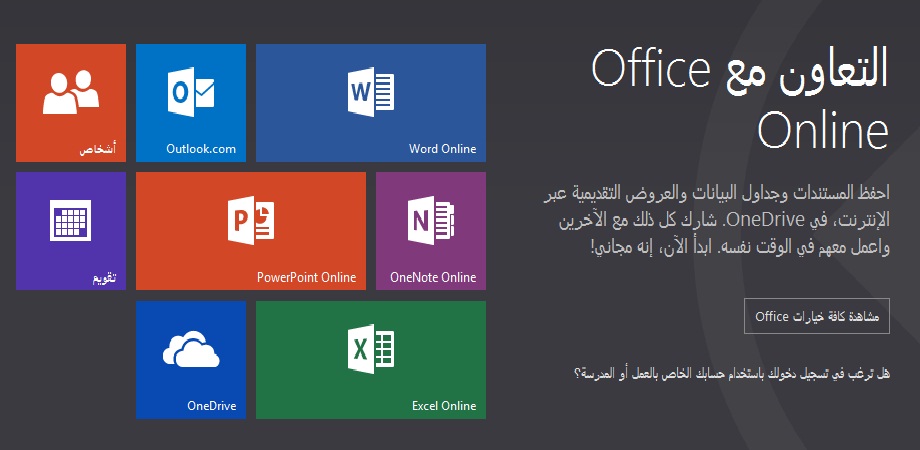The width and height of the screenshot is (920, 450).
Task: Select the Word Online label
Action: click(442, 148)
